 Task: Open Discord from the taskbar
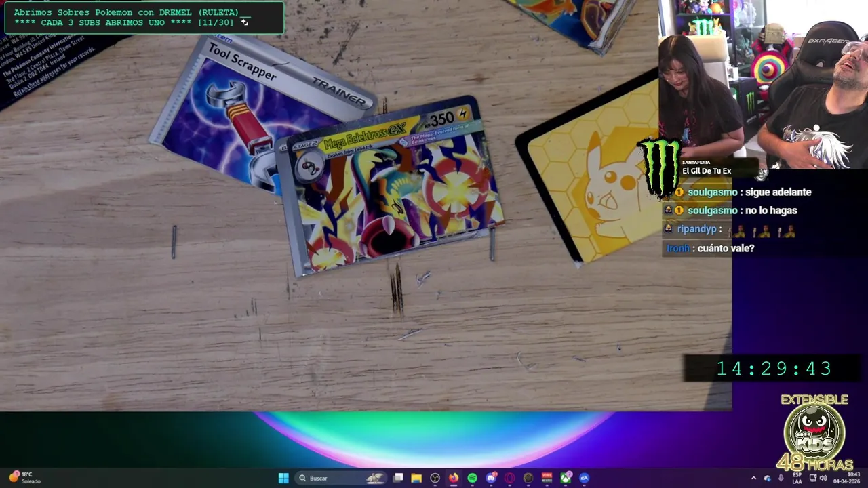491,478
